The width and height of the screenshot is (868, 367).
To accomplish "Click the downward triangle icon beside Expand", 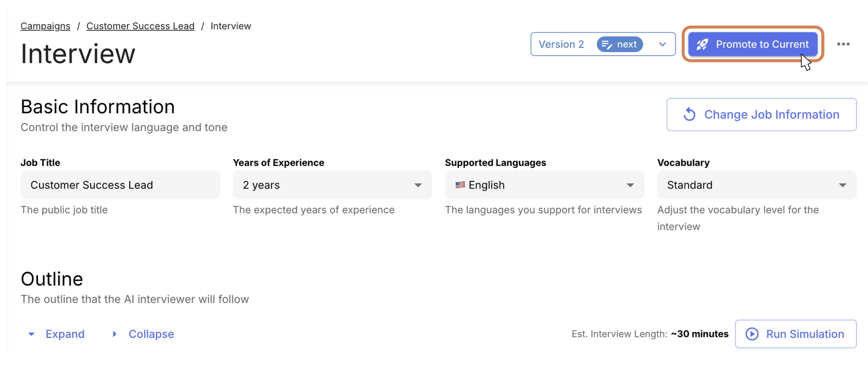I will (x=31, y=334).
